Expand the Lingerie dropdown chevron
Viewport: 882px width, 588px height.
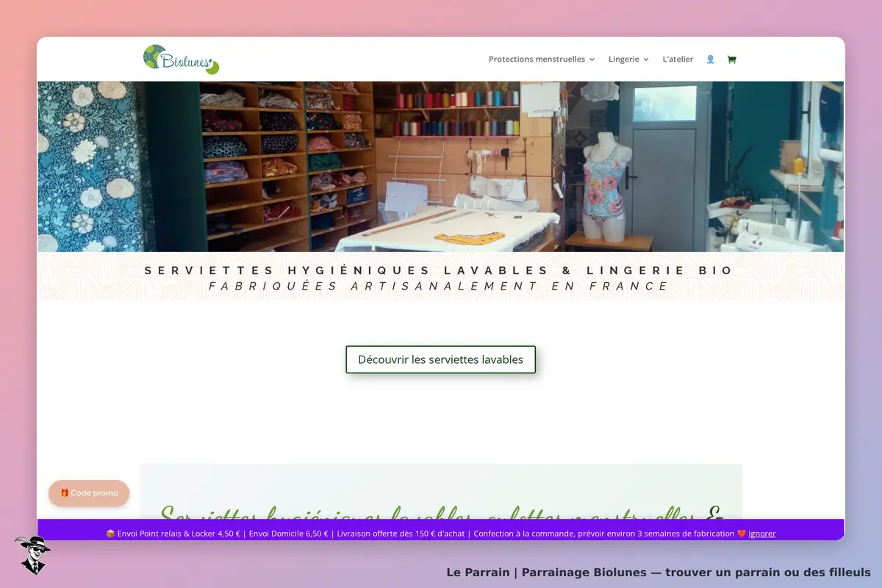pos(646,60)
